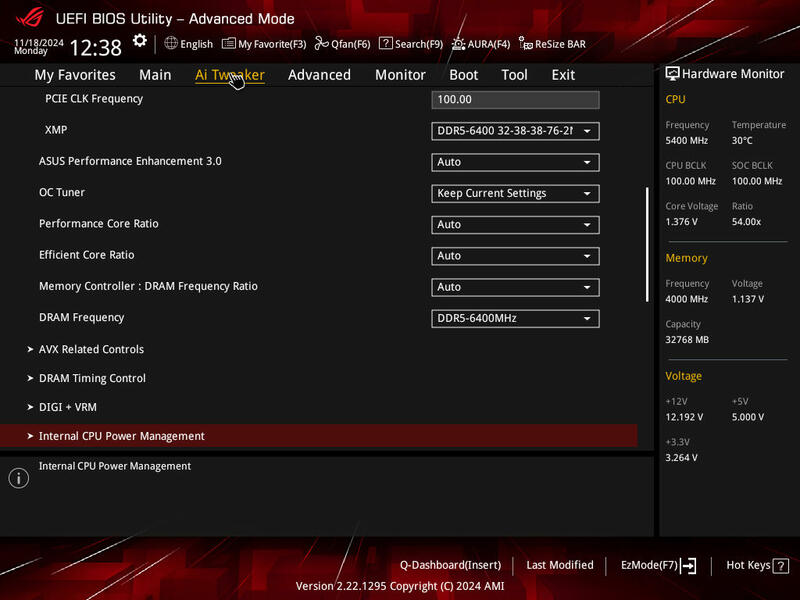This screenshot has height=600, width=800.
Task: Click CPU frequency value 5400 MHz
Action: 686,141
